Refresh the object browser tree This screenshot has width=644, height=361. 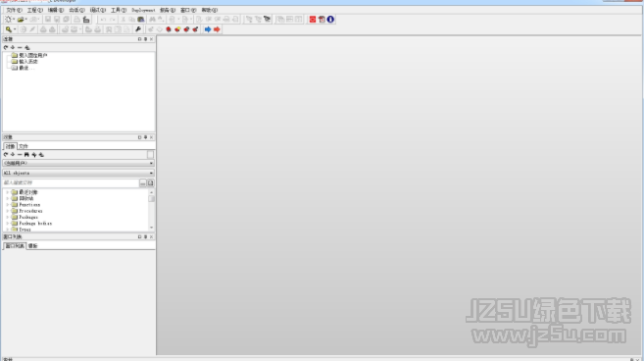click(6, 155)
